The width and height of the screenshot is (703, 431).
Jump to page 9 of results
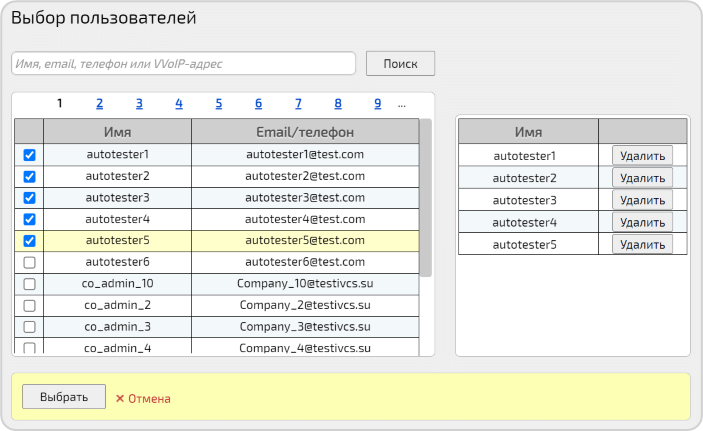377,103
